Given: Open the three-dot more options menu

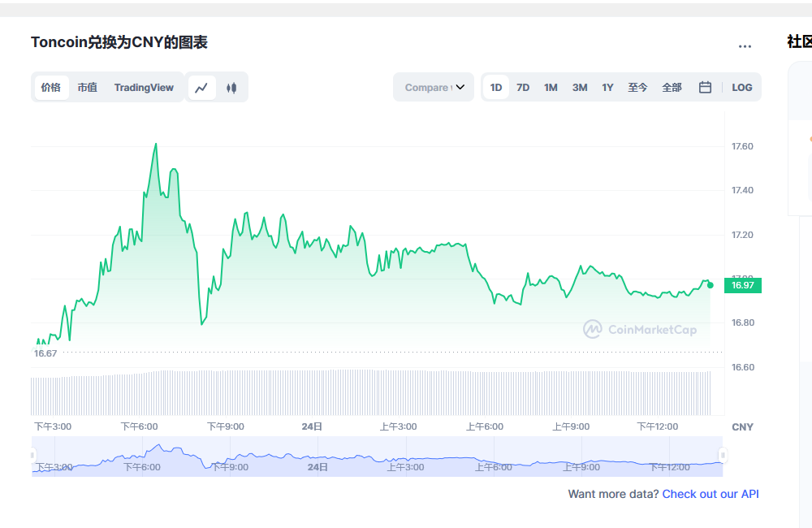Looking at the screenshot, I should point(745,46).
